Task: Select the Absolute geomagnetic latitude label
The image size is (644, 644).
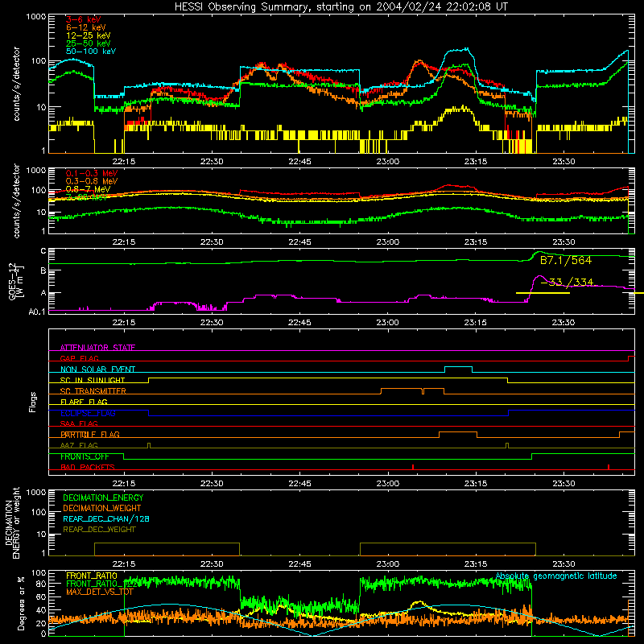Action: click(x=556, y=576)
